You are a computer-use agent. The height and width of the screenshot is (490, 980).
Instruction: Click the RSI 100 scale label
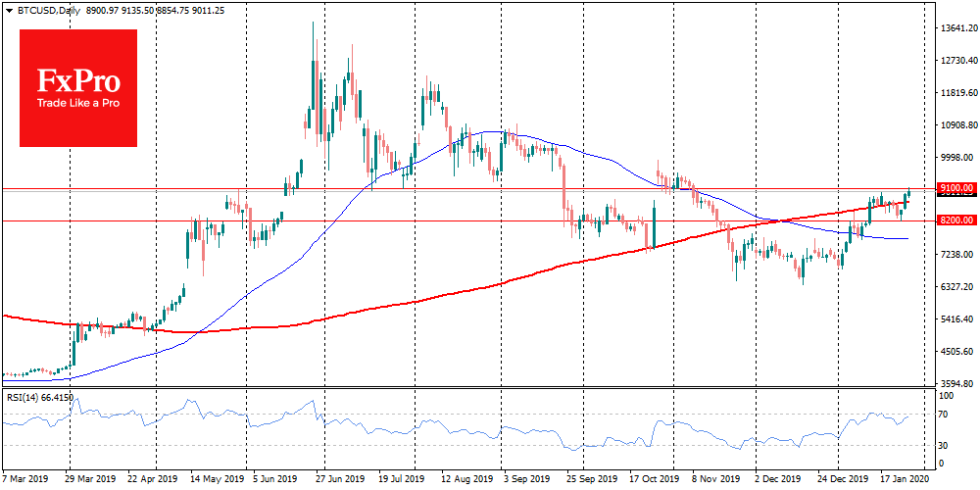pyautogui.click(x=944, y=395)
